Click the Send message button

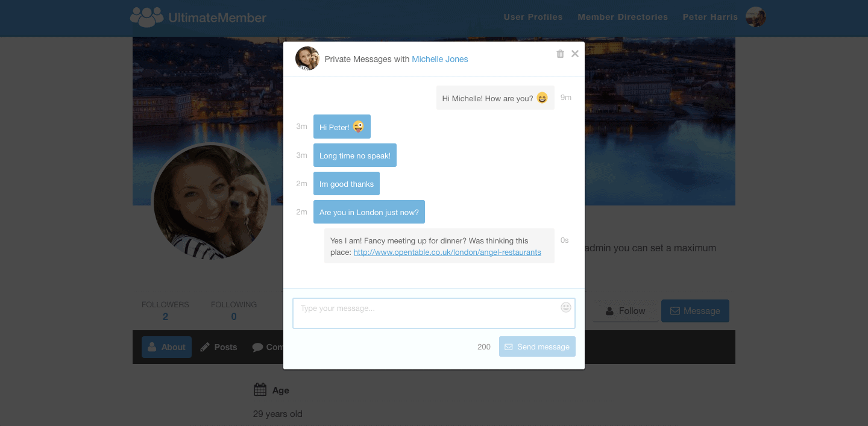[537, 346]
